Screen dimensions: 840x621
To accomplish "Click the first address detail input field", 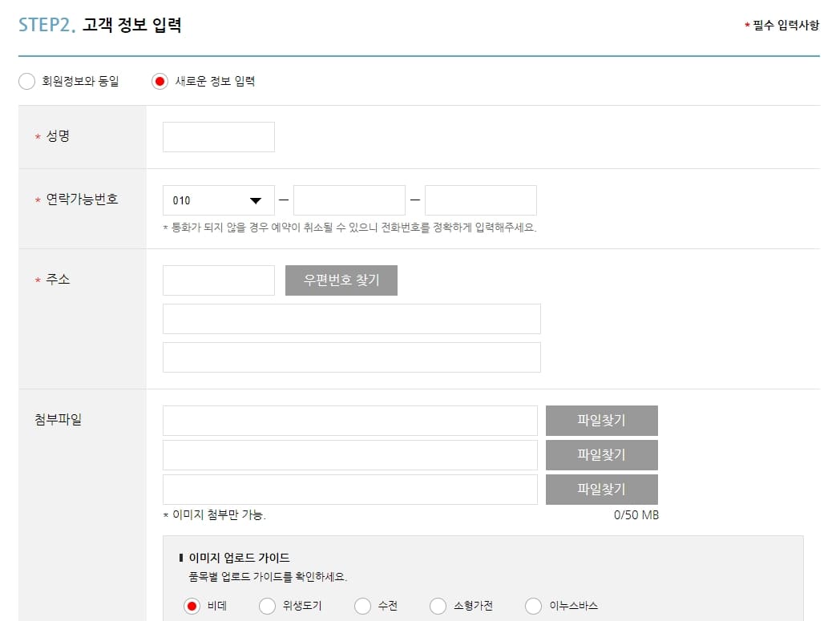I will (x=350, y=318).
